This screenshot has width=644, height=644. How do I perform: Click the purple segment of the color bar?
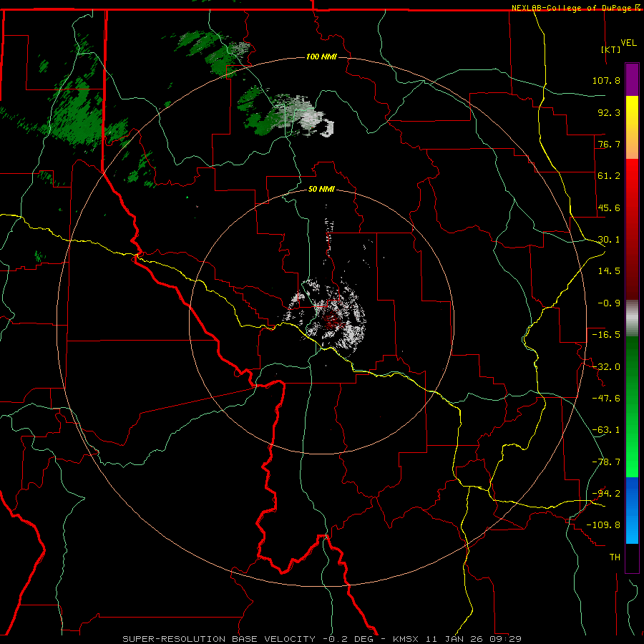click(x=632, y=79)
